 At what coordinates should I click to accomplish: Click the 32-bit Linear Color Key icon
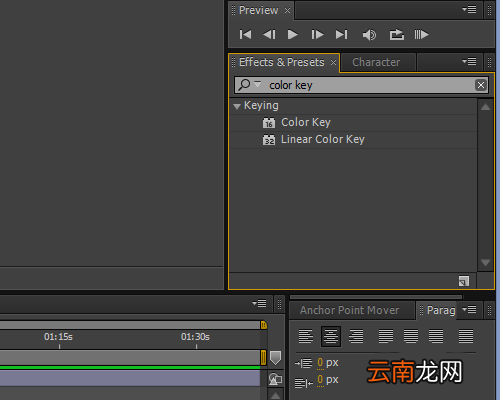(x=269, y=140)
